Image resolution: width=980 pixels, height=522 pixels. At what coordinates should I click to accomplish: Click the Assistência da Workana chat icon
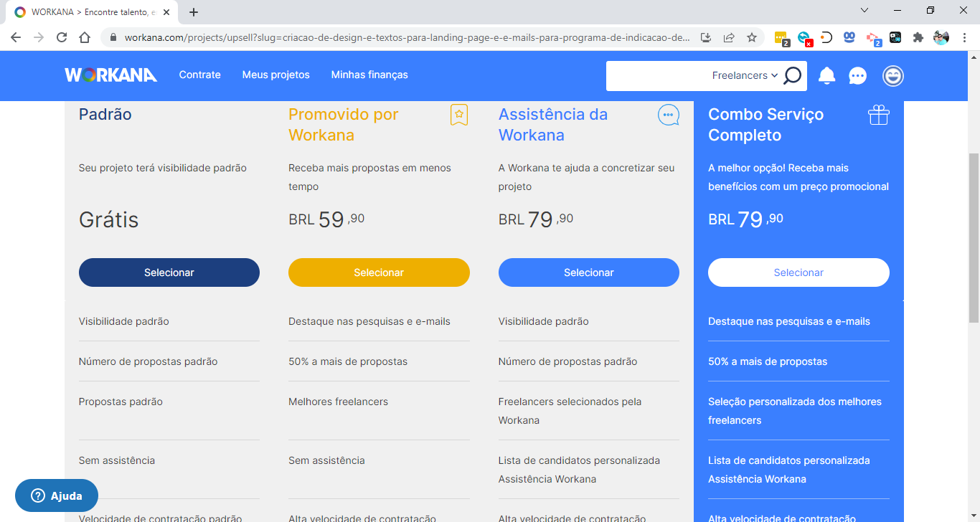pos(669,115)
